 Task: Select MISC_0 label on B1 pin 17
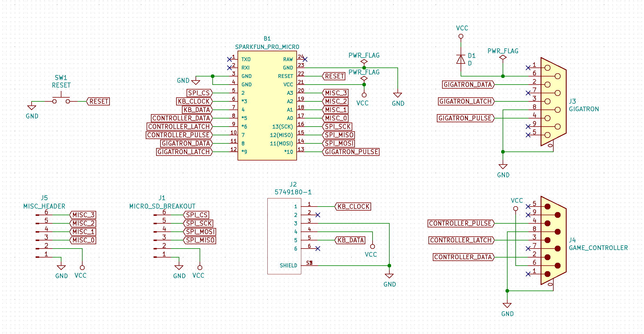[x=335, y=118]
